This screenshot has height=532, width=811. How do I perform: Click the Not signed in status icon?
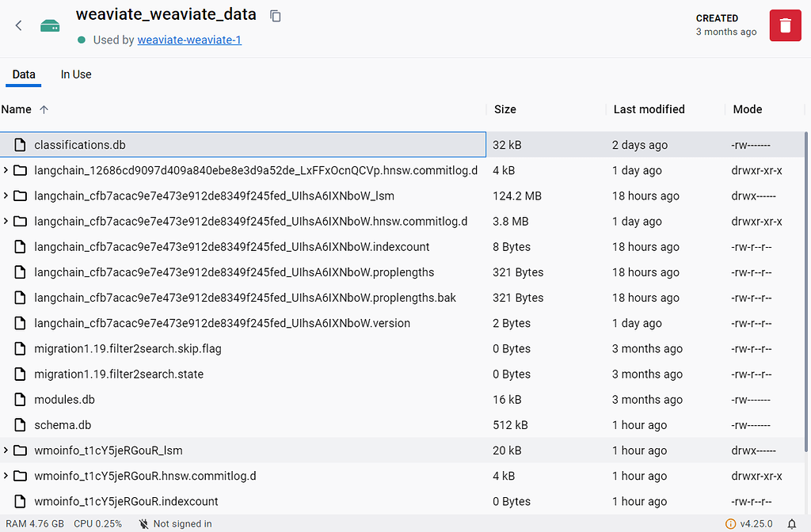pos(144,523)
